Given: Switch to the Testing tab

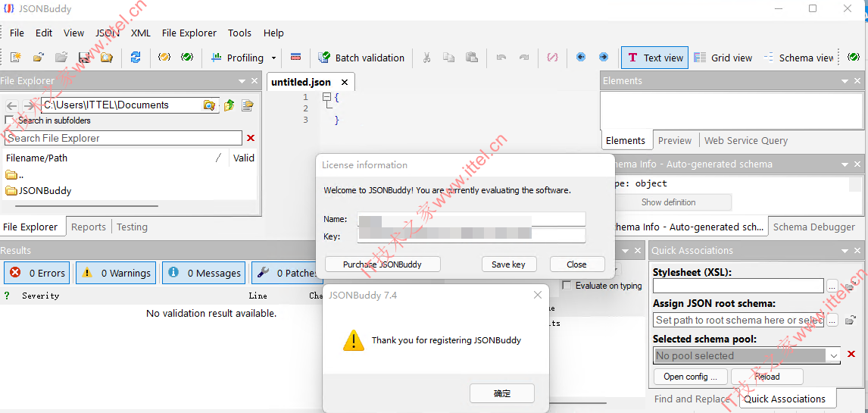Looking at the screenshot, I should pyautogui.click(x=132, y=227).
